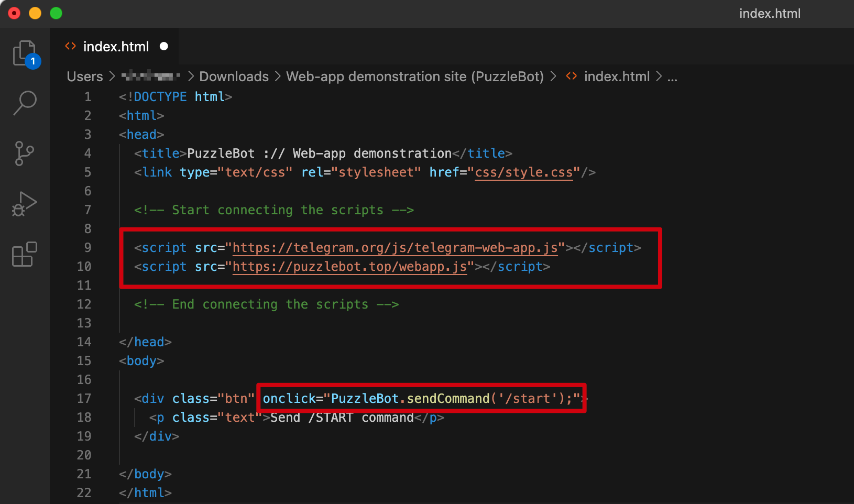The image size is (854, 504).
Task: Click the opening <html> tag on line 2
Action: click(x=141, y=116)
